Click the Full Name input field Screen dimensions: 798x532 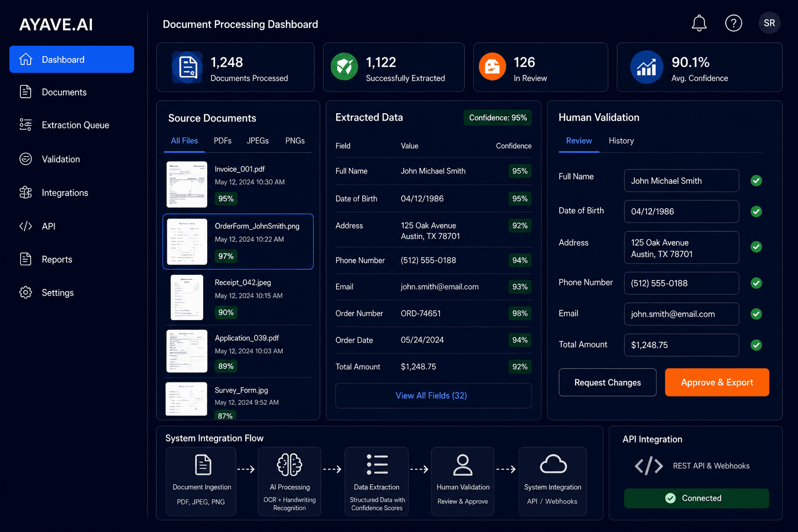point(682,181)
